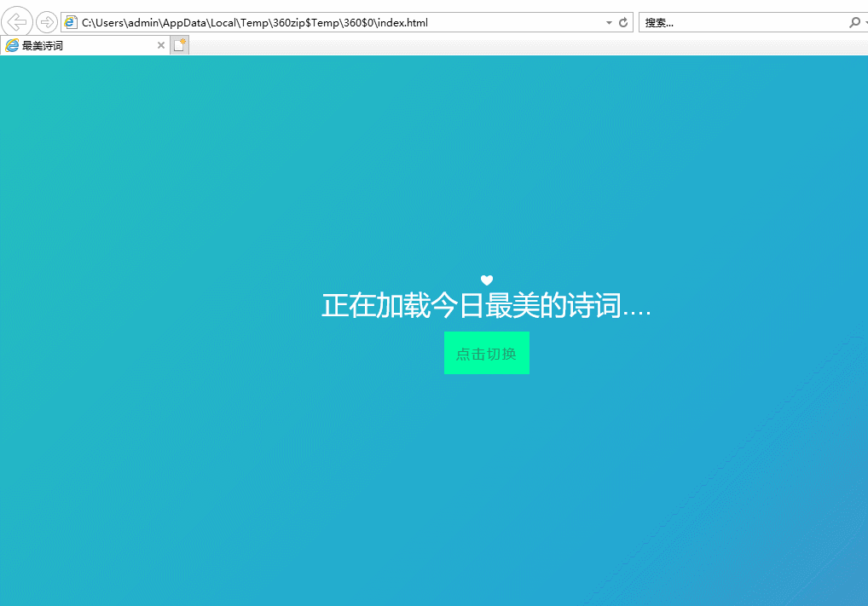
Task: Open a new tab with the new-tab button
Action: click(x=179, y=45)
